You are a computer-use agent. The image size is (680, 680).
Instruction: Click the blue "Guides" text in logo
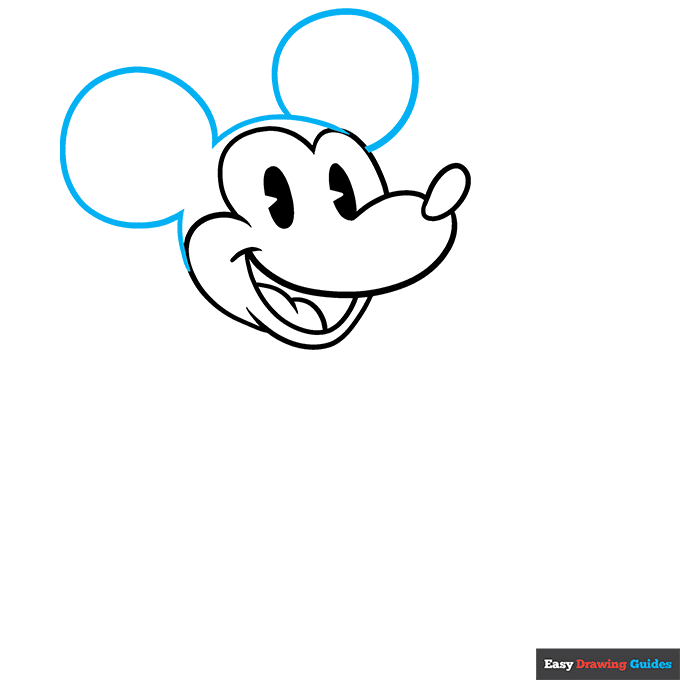pos(650,664)
